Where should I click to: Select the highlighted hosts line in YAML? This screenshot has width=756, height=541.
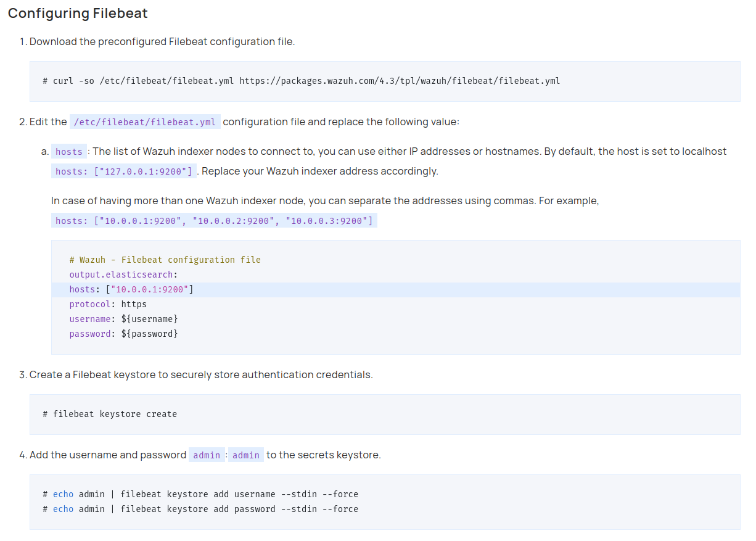click(131, 289)
